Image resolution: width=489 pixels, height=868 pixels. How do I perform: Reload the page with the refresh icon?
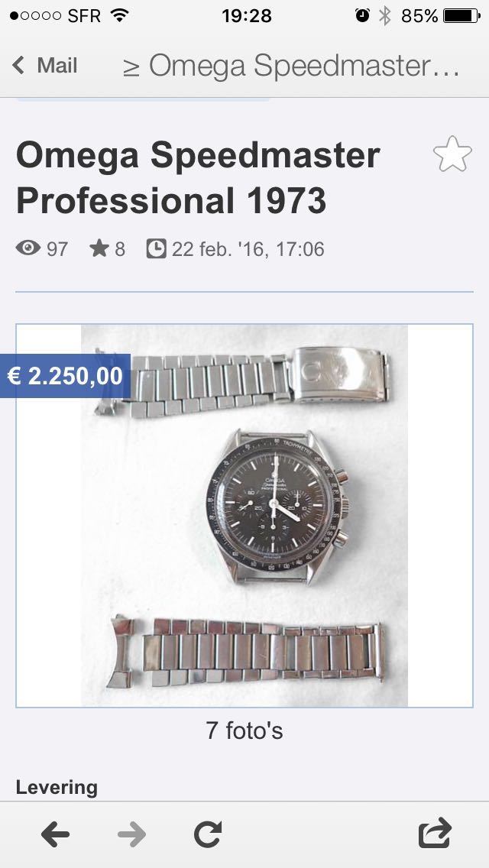coord(208,834)
